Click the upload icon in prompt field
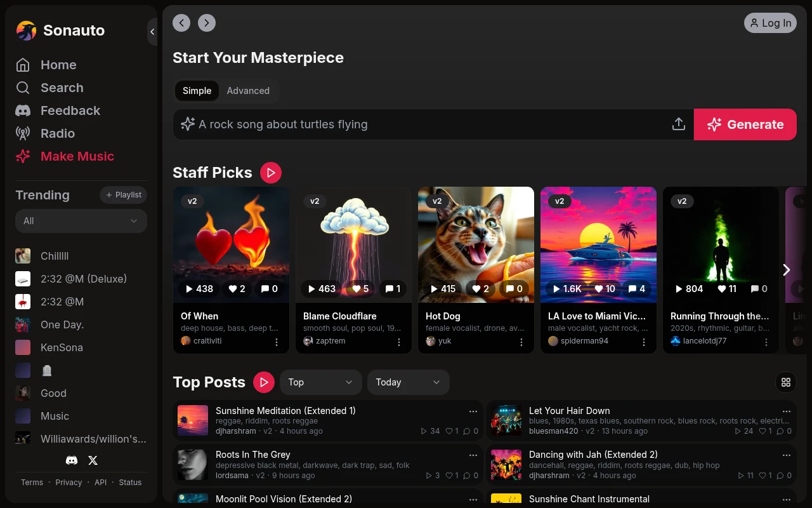The height and width of the screenshot is (508, 812). tap(678, 124)
